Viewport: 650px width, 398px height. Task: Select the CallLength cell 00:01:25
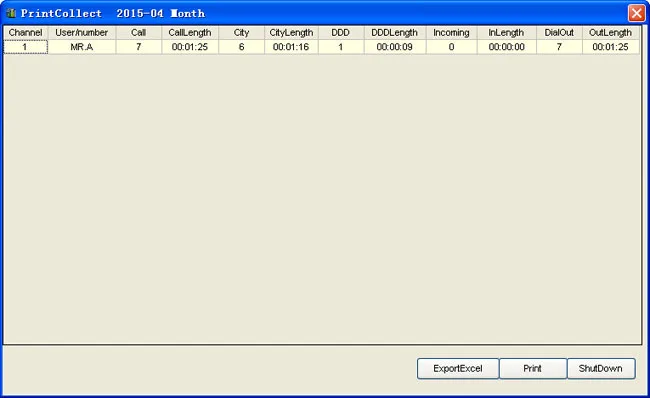tap(190, 47)
